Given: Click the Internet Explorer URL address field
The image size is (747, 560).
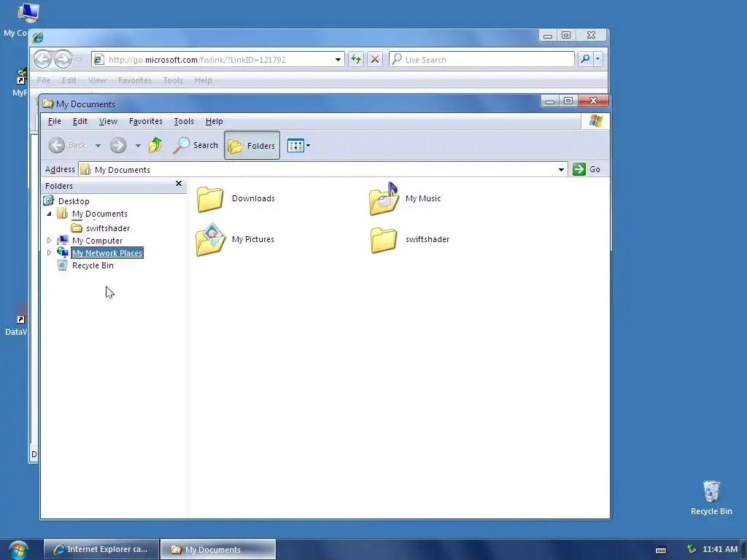Looking at the screenshot, I should tap(218, 60).
